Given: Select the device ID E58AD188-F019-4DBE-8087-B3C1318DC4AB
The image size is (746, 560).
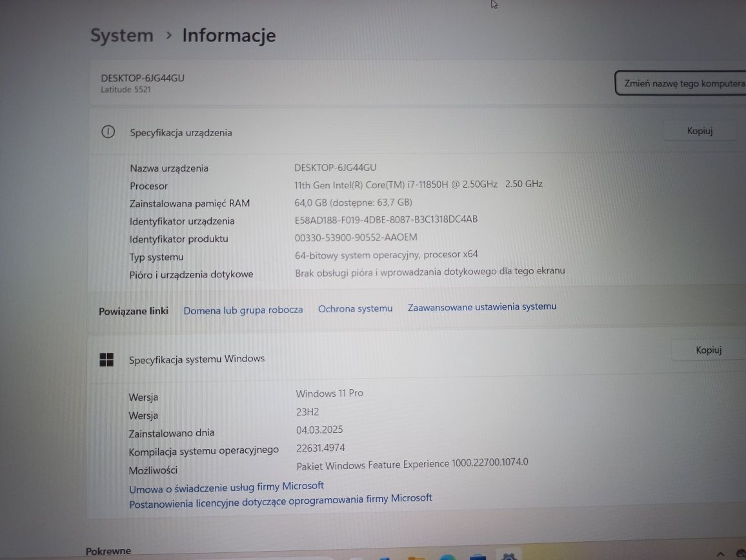Looking at the screenshot, I should coord(386,219).
